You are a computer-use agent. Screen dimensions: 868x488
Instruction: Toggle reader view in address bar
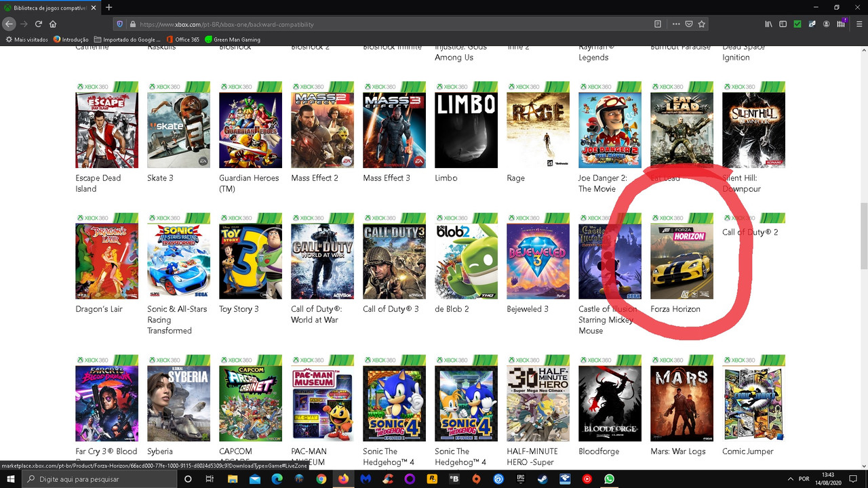(658, 24)
